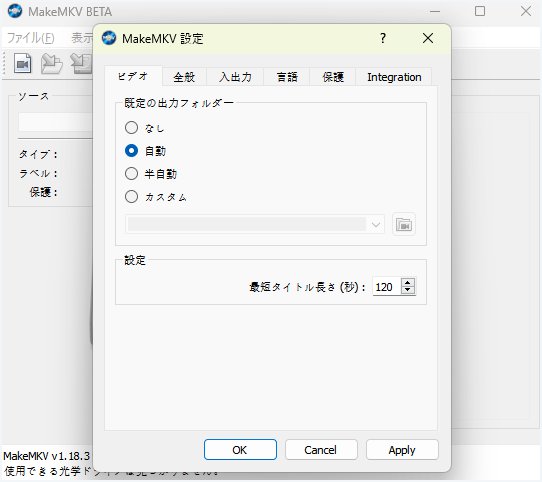542x482 pixels.
Task: Click the MakeMKV v1.18.3 status text
Action: [x=47, y=456]
